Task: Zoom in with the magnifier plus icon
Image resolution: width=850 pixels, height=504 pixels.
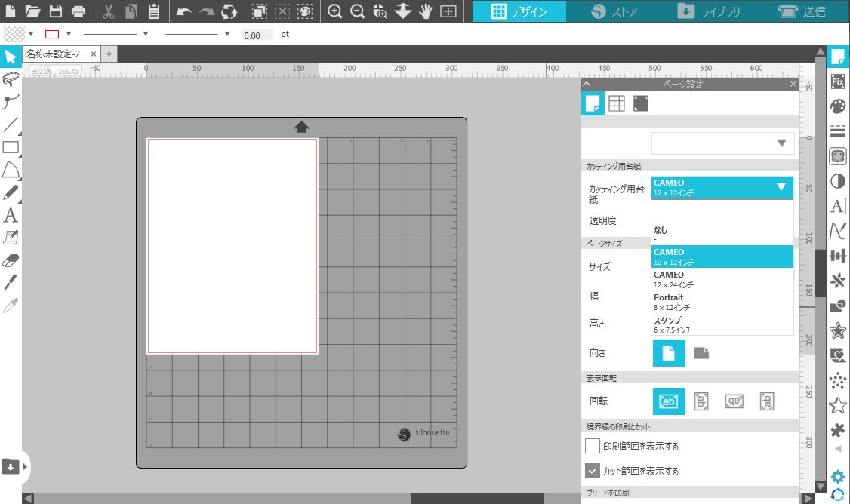Action: point(334,11)
